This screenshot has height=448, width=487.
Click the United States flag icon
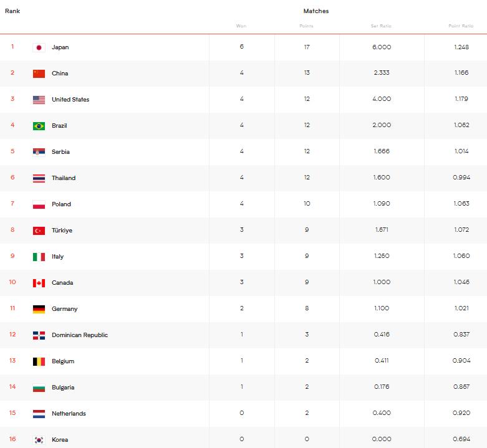(39, 100)
